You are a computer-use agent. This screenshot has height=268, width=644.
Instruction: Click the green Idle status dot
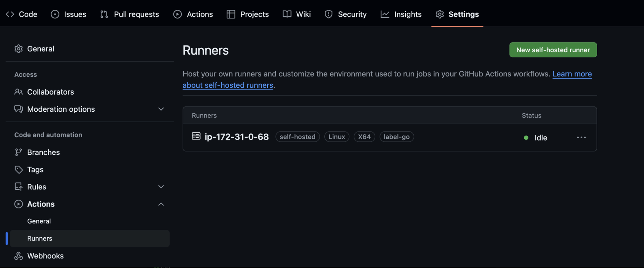click(526, 138)
